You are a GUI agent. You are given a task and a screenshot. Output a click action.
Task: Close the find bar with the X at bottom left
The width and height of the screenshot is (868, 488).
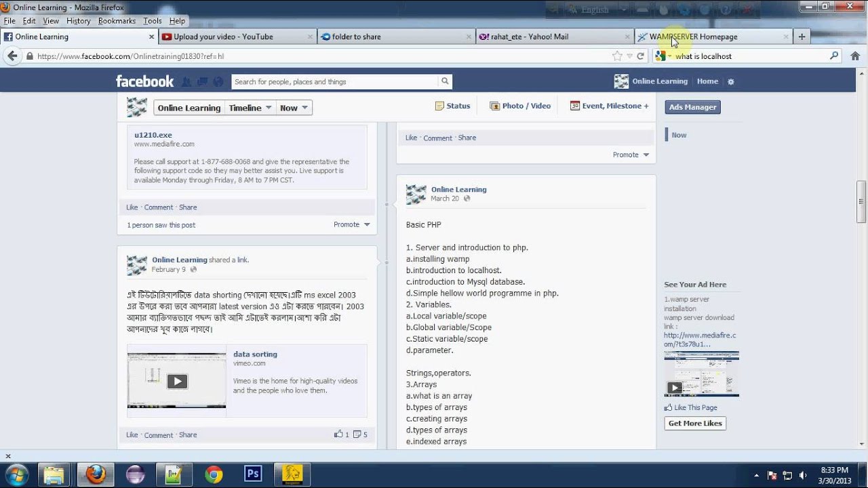7,456
